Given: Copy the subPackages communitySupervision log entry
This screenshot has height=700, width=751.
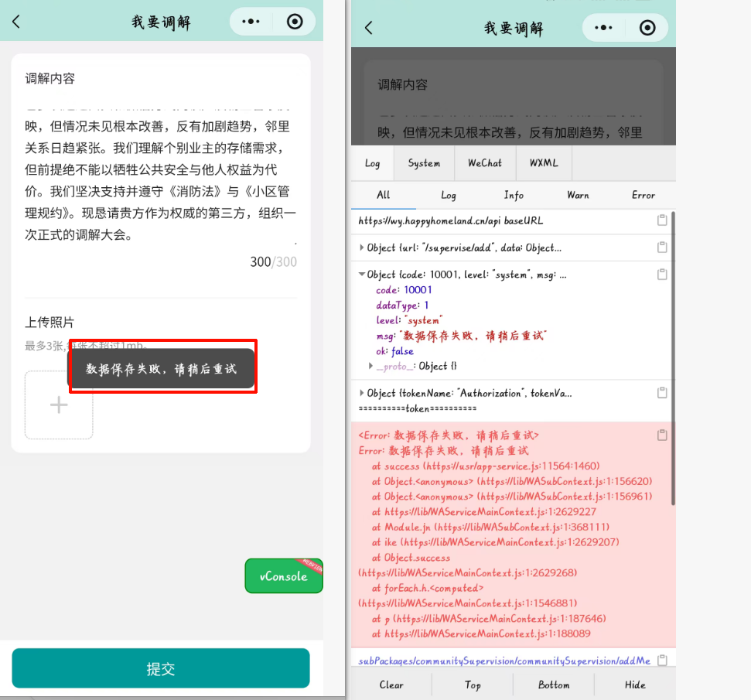Looking at the screenshot, I should pos(661,661).
